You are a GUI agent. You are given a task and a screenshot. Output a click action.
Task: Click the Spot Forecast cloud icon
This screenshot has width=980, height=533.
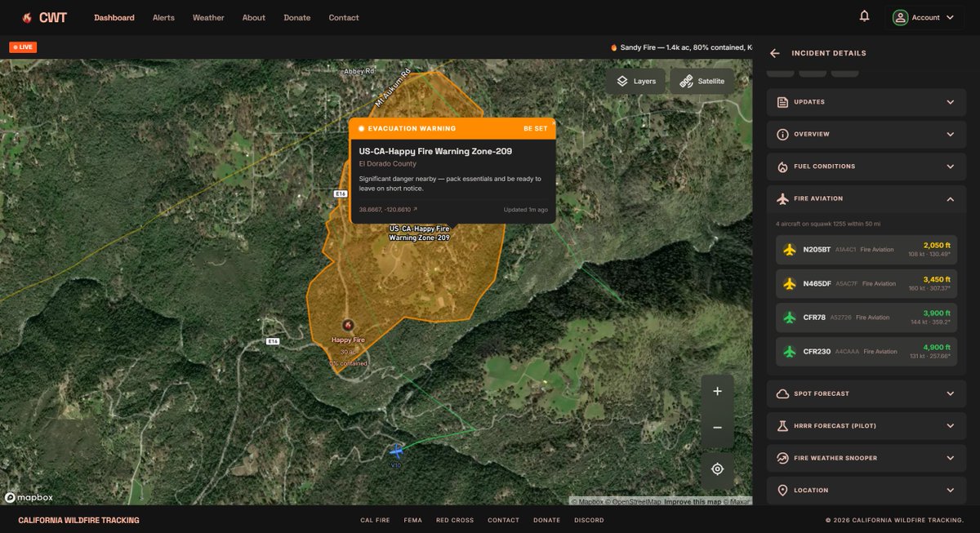(x=782, y=393)
